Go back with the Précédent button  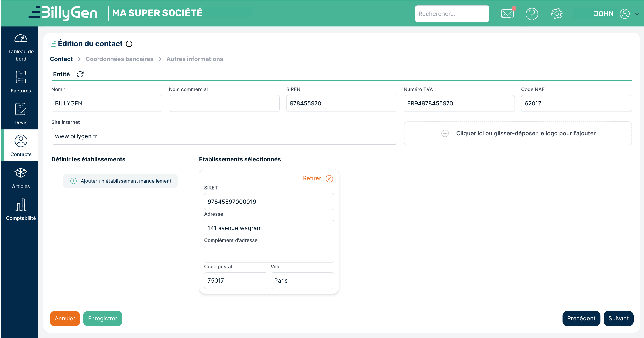pyautogui.click(x=581, y=318)
